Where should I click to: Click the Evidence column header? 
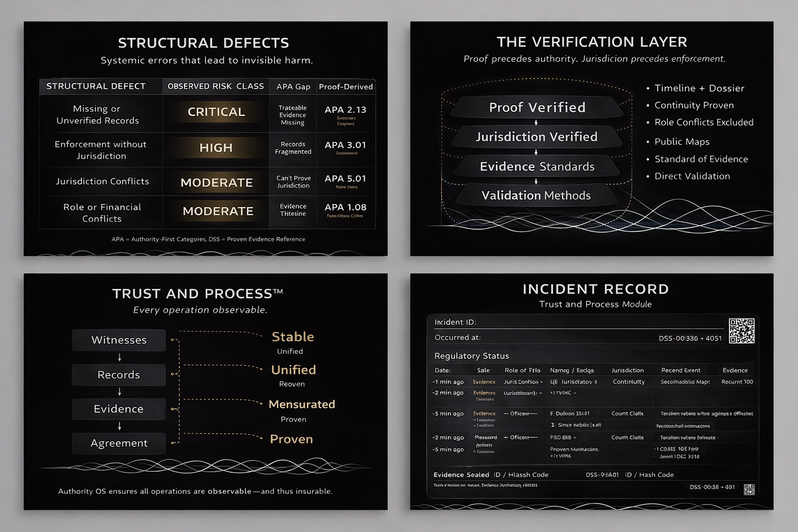(x=735, y=370)
